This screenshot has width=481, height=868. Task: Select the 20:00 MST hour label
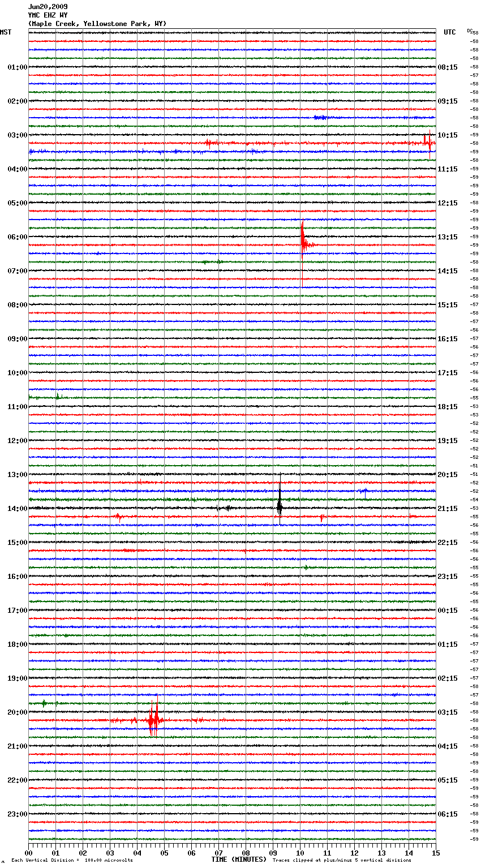pos(17,712)
